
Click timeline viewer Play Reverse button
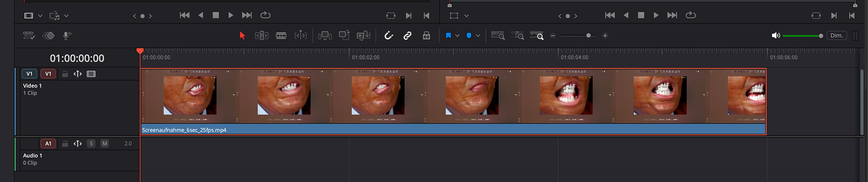point(626,15)
